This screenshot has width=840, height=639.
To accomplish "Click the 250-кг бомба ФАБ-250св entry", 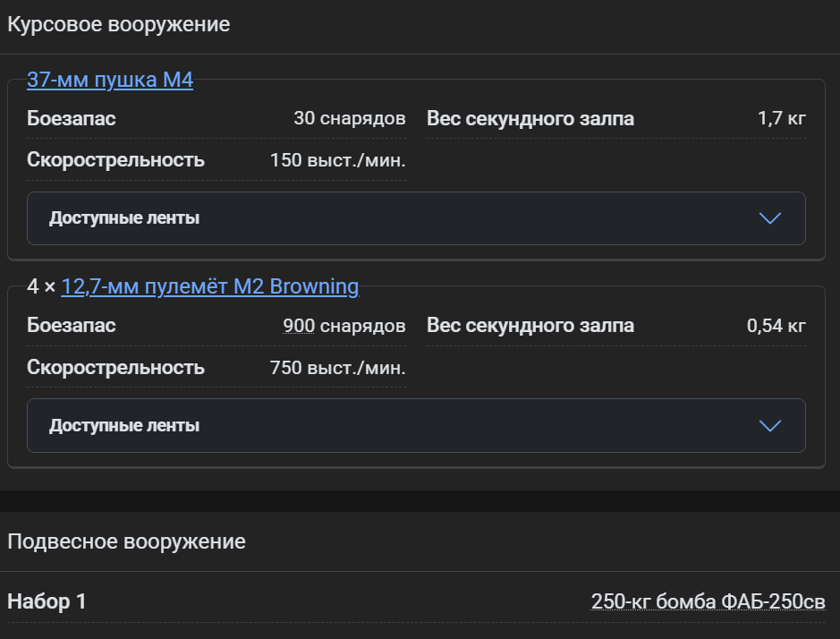I will coord(708,601).
